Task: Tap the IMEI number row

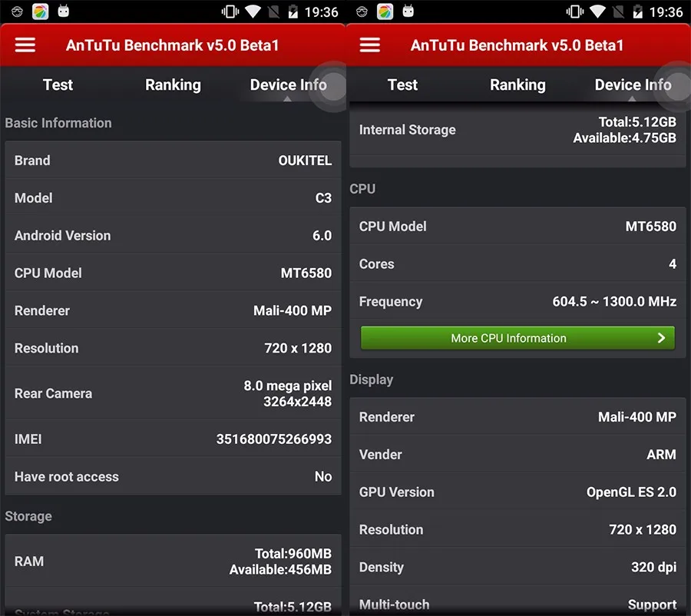Action: coord(173,439)
